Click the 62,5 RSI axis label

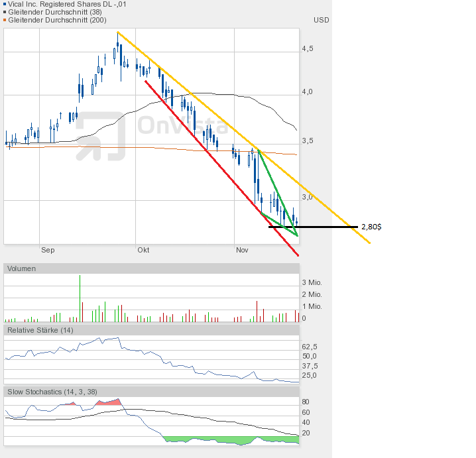pyautogui.click(x=310, y=347)
